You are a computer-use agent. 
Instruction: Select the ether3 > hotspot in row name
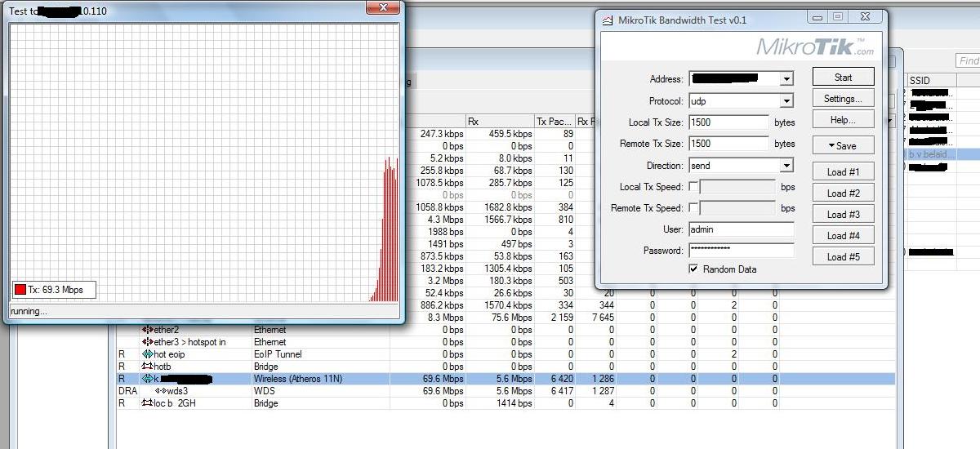(x=190, y=342)
